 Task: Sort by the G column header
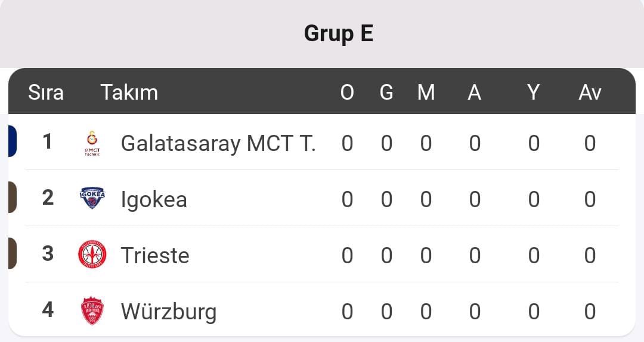tap(386, 93)
